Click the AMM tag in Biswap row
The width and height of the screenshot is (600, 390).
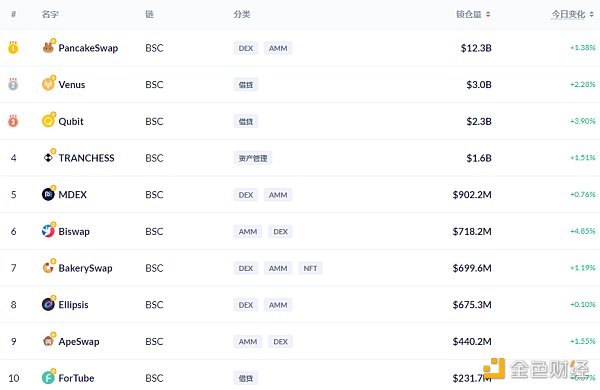[248, 232]
